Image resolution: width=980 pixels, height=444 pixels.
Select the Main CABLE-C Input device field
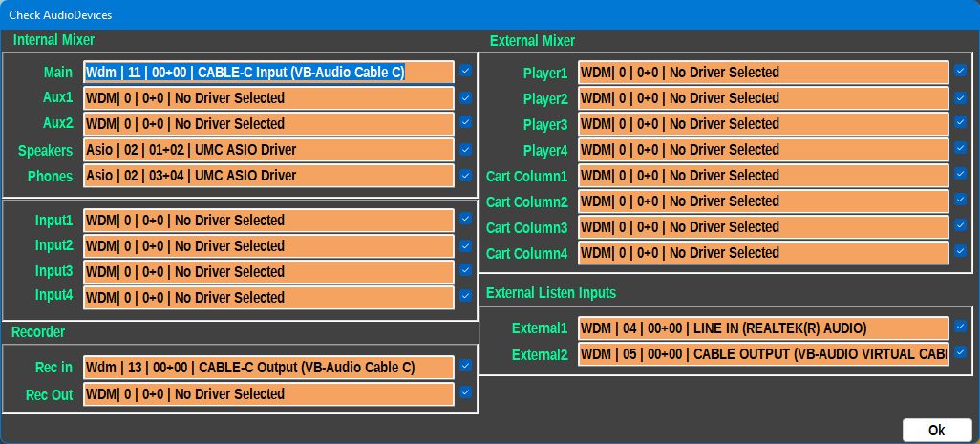[x=268, y=73]
